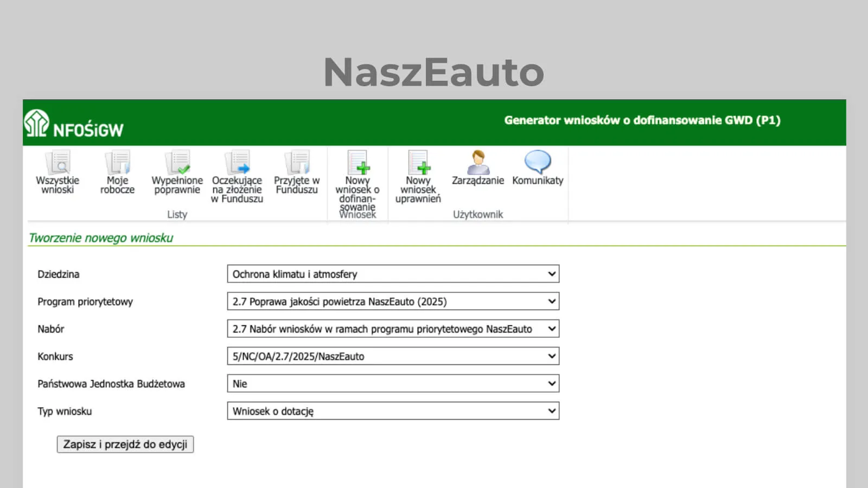Create Nowy wniosek o dofinansowanie icon
868x488 pixels.
click(358, 162)
